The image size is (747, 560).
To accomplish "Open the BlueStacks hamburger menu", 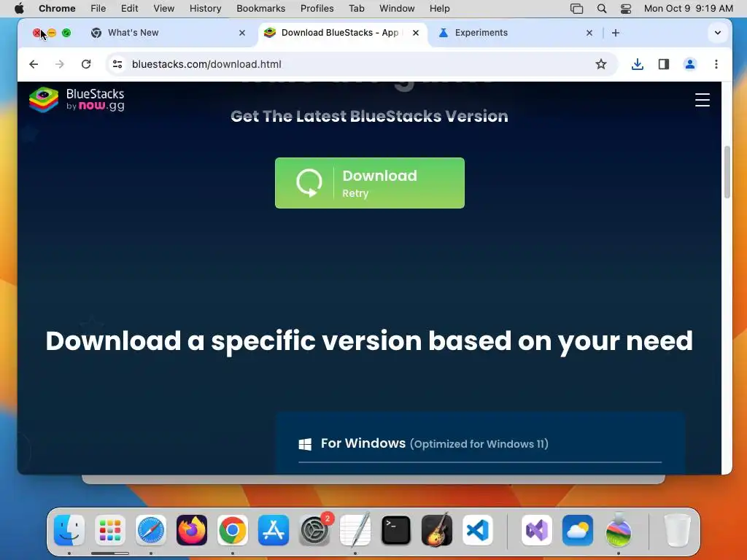I will (x=703, y=100).
